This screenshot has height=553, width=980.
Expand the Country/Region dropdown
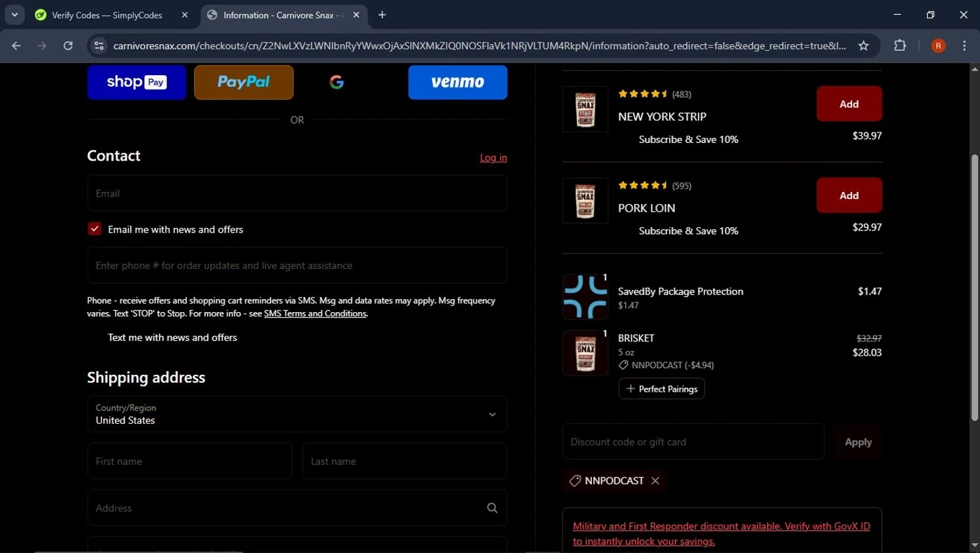(x=297, y=414)
